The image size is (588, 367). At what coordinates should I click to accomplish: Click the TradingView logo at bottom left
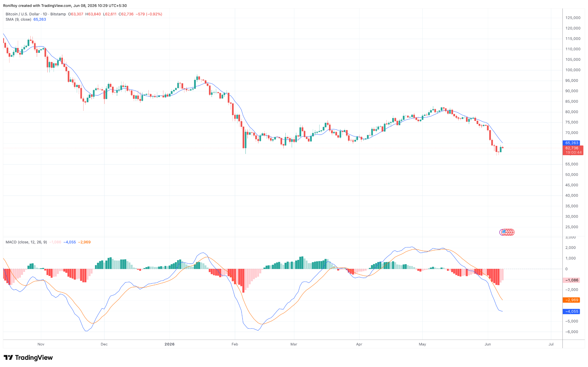pos(28,358)
